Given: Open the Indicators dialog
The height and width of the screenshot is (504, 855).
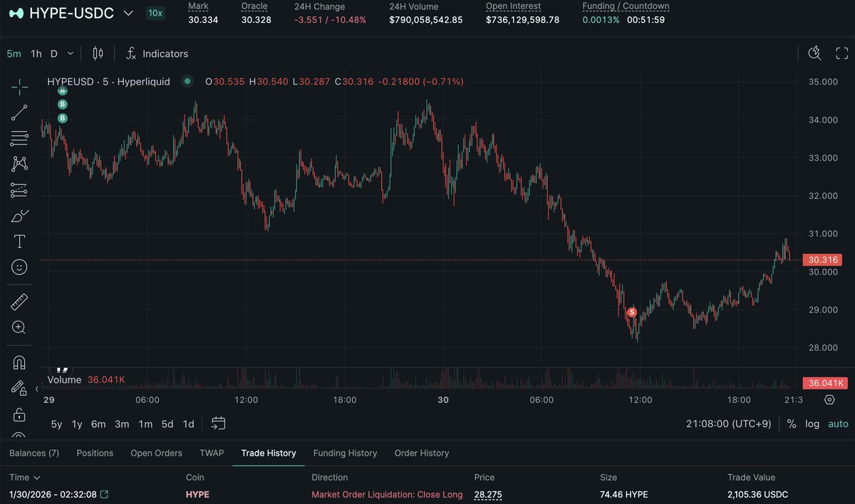Looking at the screenshot, I should (157, 53).
